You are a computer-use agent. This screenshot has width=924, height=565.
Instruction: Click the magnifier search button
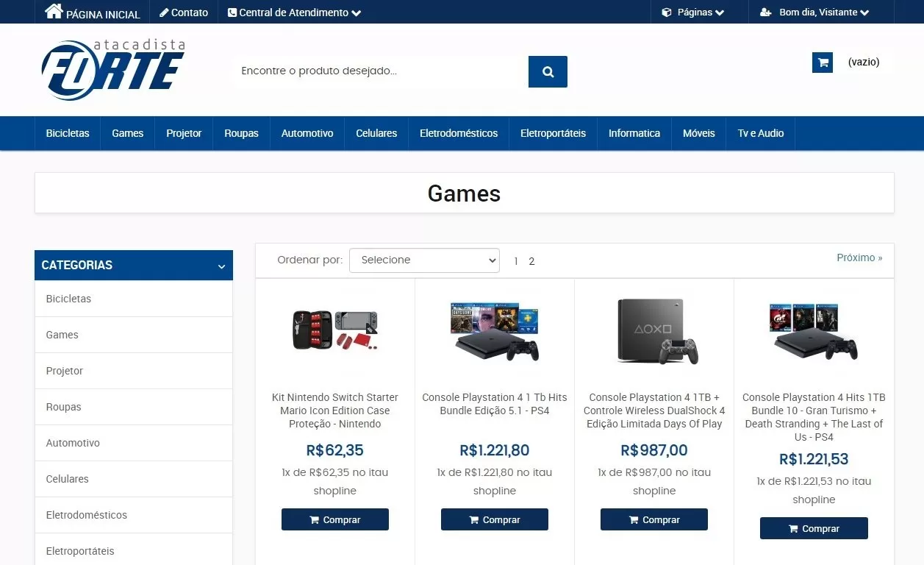[548, 71]
